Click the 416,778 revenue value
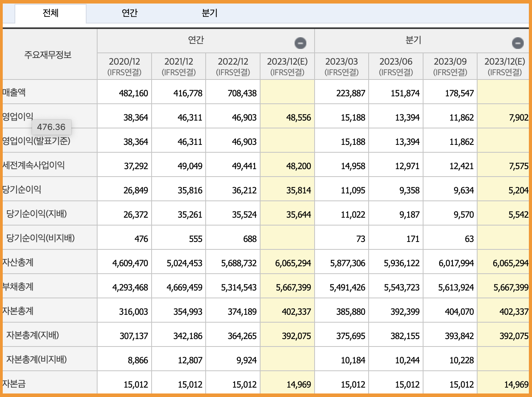 pos(188,93)
